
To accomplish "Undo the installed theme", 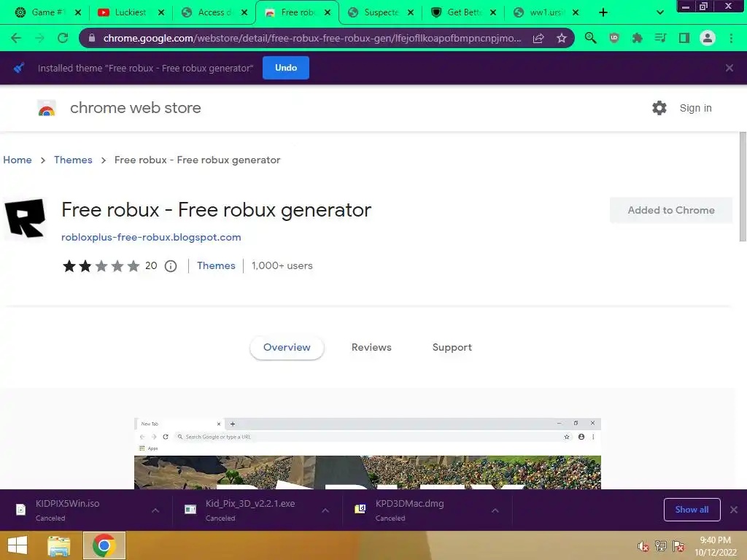I will (x=286, y=68).
